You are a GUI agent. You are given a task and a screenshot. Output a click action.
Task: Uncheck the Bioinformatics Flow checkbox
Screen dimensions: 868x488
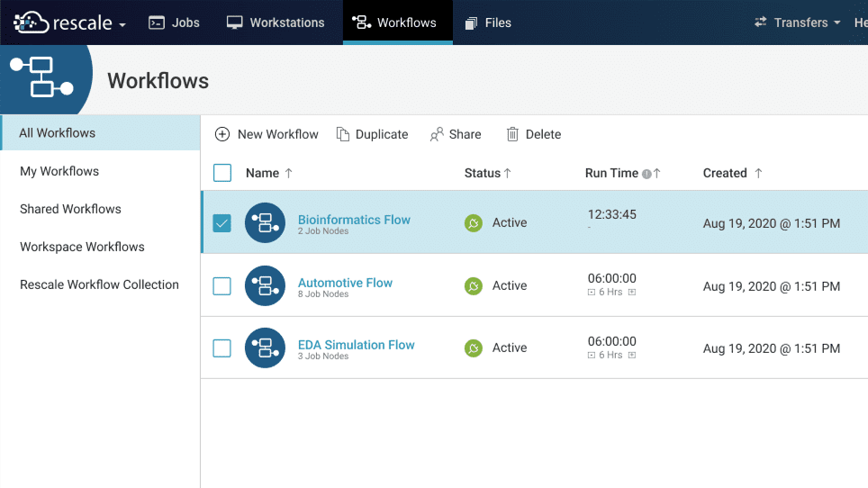pos(222,223)
